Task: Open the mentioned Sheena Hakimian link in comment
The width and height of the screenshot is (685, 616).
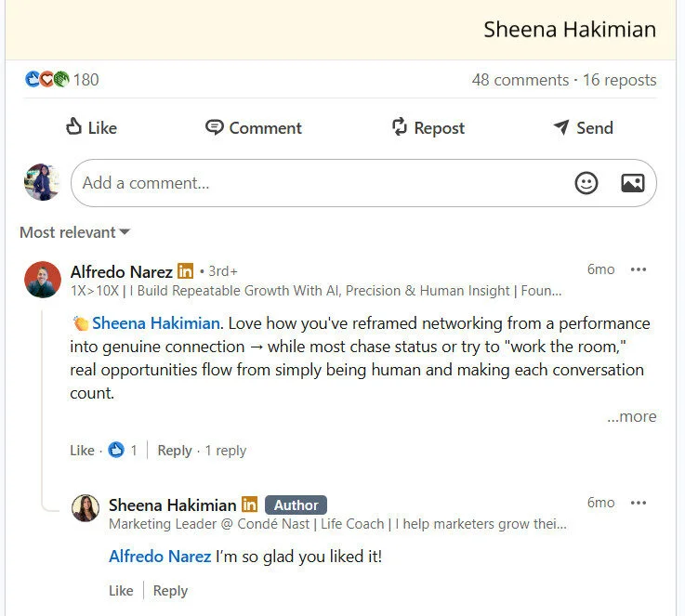Action: tap(156, 323)
